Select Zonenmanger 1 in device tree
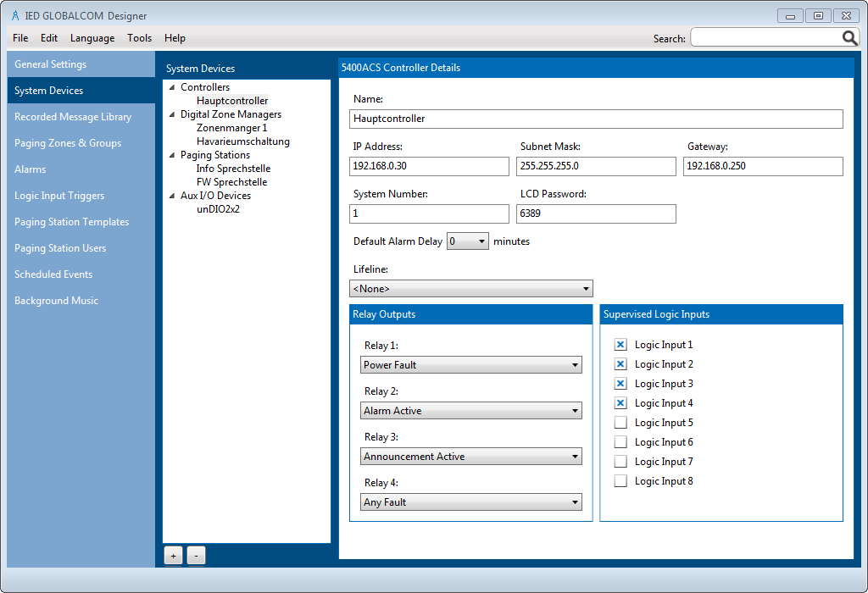The width and height of the screenshot is (868, 593). coord(231,128)
